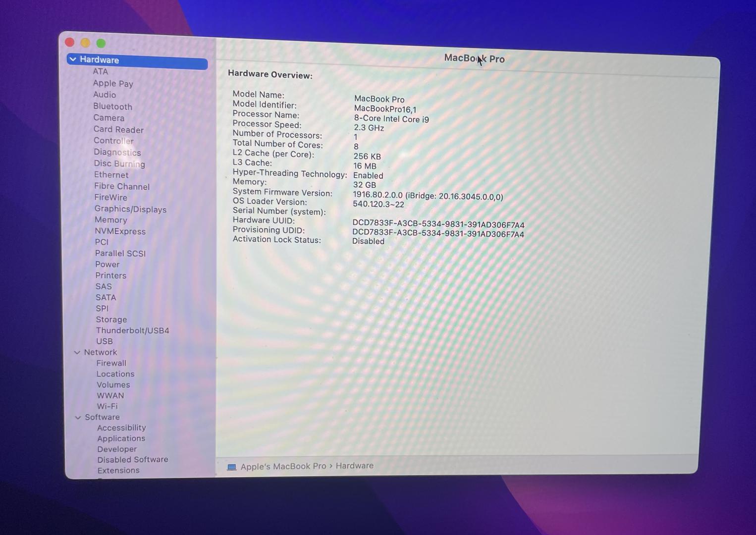The height and width of the screenshot is (535, 756).
Task: Click the Hyper-Threading Technology value Enabled
Action: (x=368, y=175)
